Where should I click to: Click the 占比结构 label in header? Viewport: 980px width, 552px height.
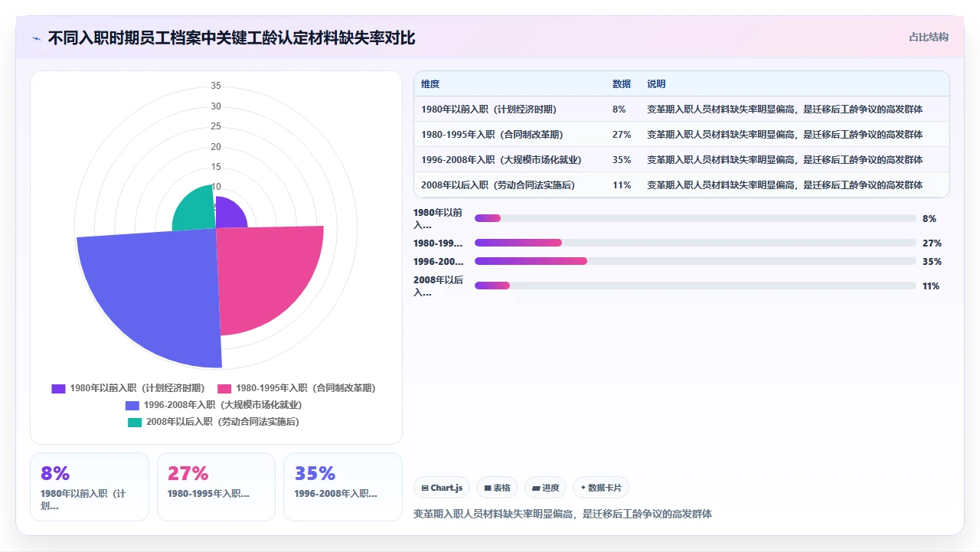929,37
